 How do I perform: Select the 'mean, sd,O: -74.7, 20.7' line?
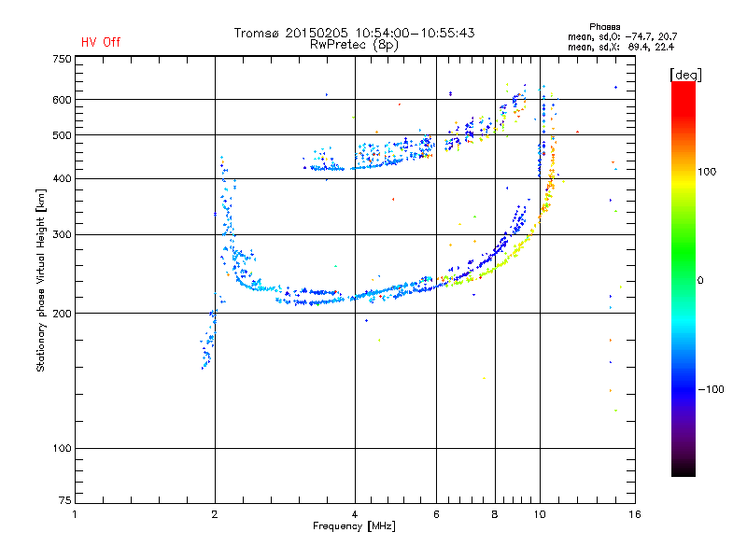click(x=622, y=36)
